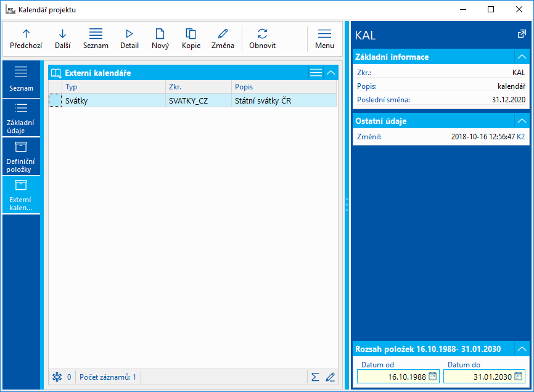Click the Změnil timestamp 2018-10-16 12:56:47

483,137
